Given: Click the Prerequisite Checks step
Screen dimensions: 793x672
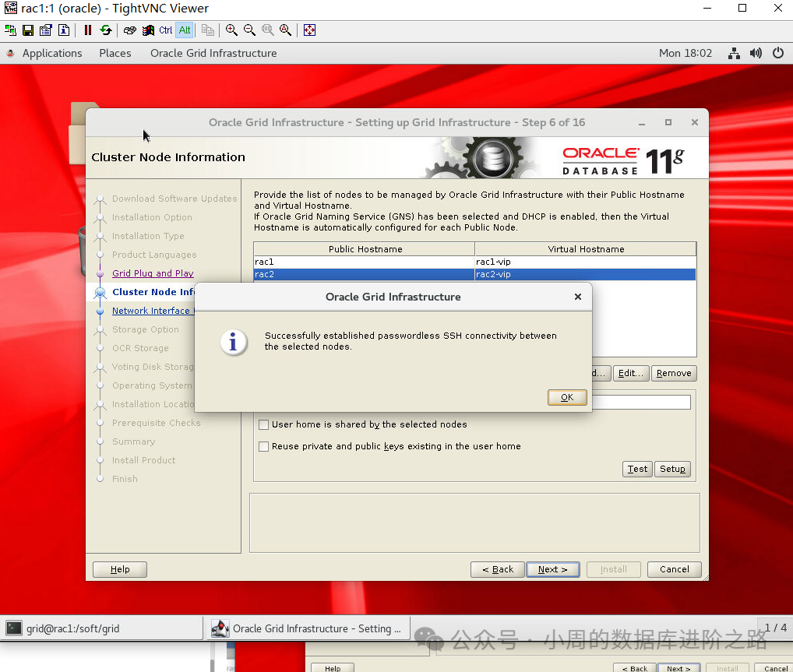Looking at the screenshot, I should [157, 424].
